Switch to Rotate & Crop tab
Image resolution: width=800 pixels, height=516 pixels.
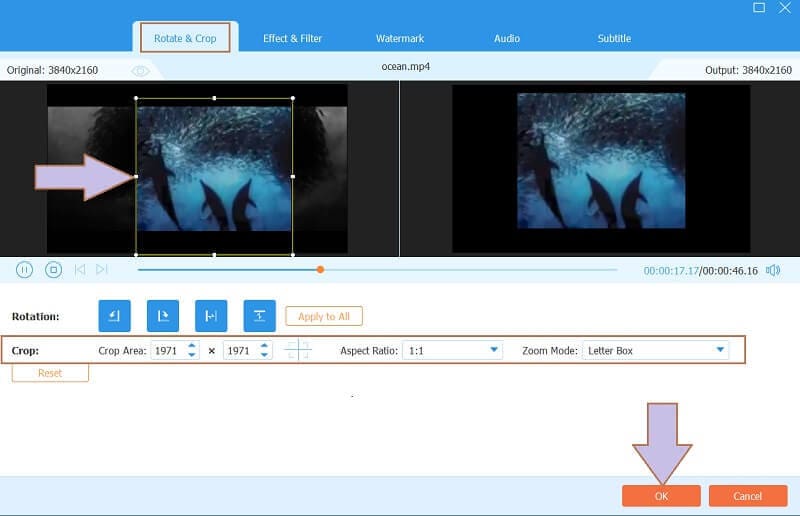(185, 38)
